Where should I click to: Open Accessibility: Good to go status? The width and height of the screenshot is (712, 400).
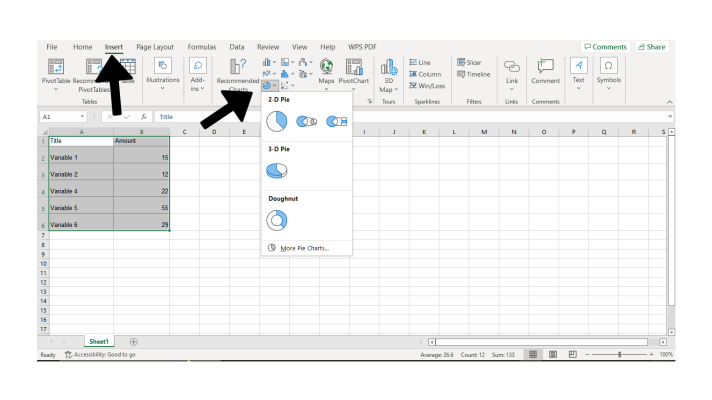100,355
